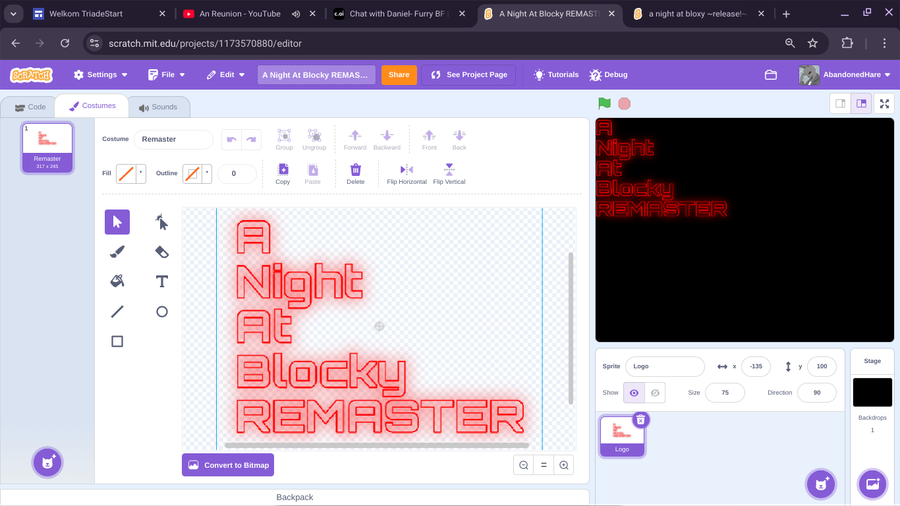The image size is (900, 506).
Task: Open Chrome tab search dropdown
Action: point(13,14)
